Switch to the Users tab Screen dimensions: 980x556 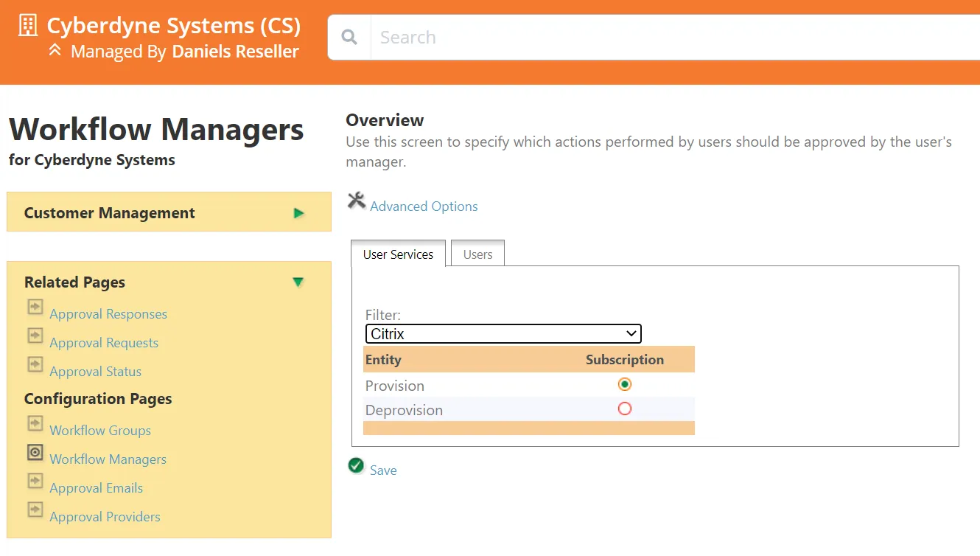click(477, 254)
